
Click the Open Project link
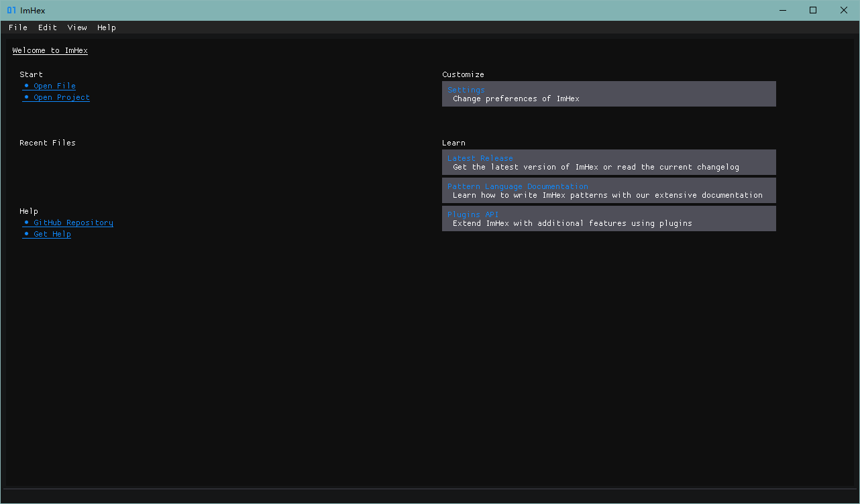[56, 97]
